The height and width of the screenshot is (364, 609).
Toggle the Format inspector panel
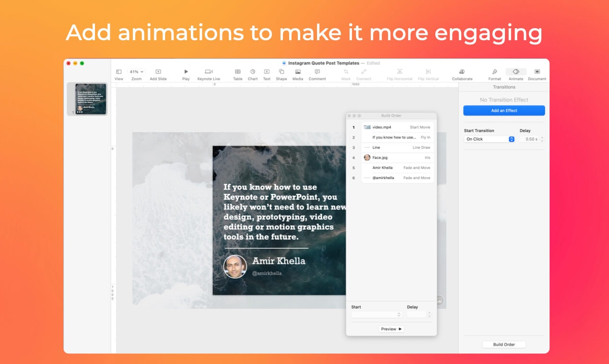494,72
